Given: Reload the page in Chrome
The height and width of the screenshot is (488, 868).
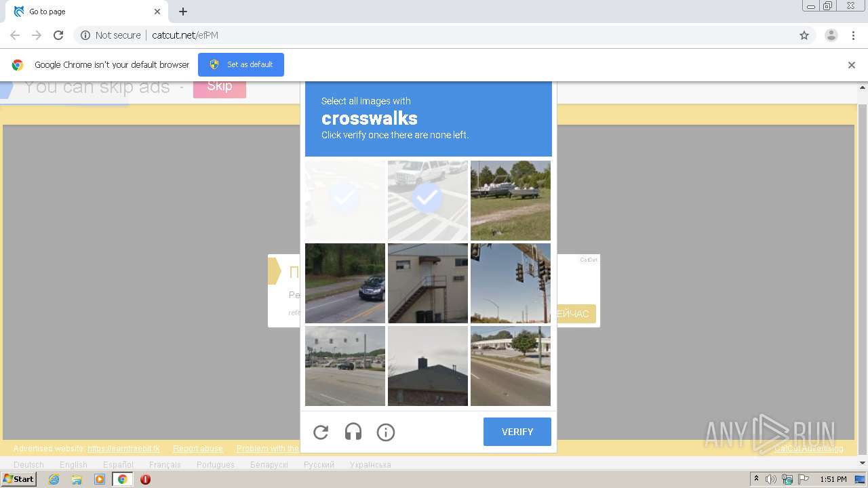Looking at the screenshot, I should [x=58, y=35].
